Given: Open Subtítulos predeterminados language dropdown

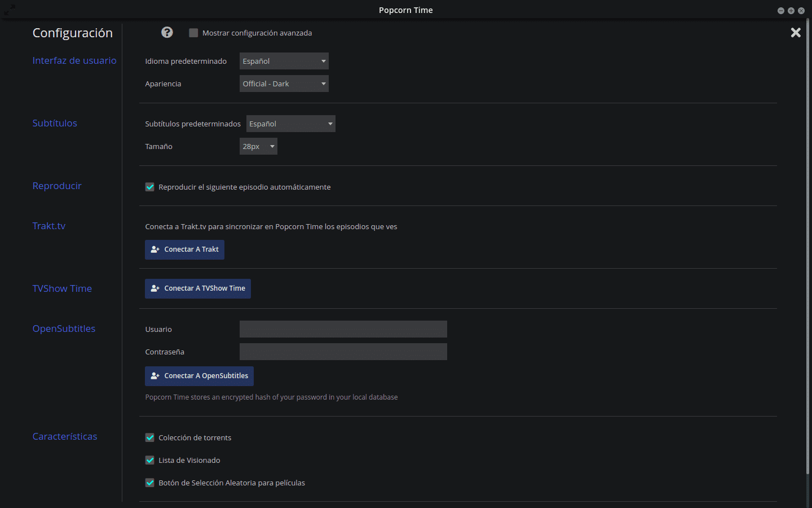Looking at the screenshot, I should coord(291,124).
